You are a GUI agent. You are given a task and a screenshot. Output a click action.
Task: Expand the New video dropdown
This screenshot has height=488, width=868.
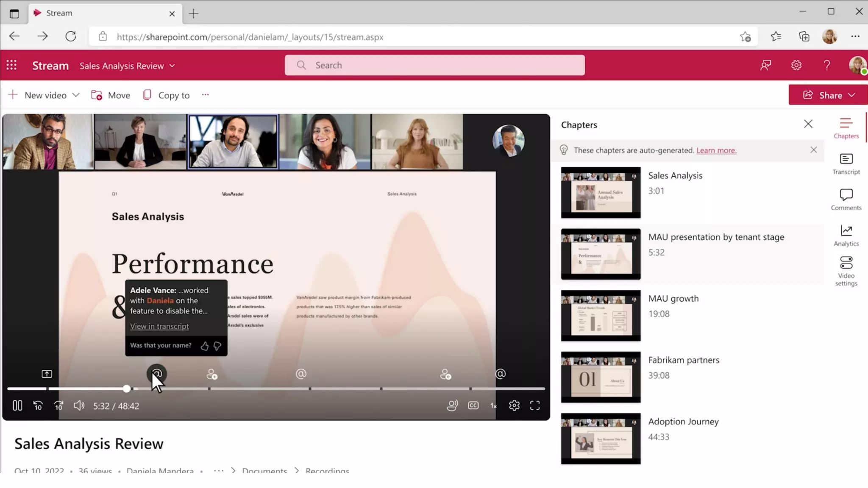point(76,95)
